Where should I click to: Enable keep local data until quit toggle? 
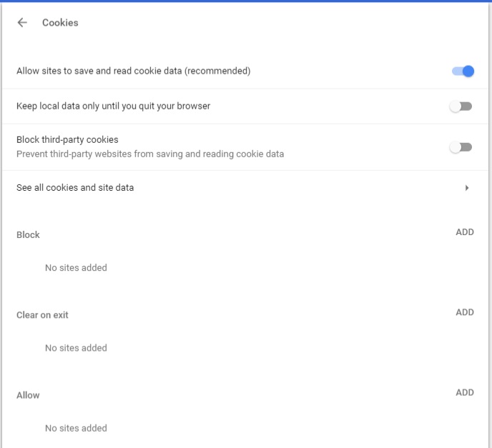(x=461, y=106)
